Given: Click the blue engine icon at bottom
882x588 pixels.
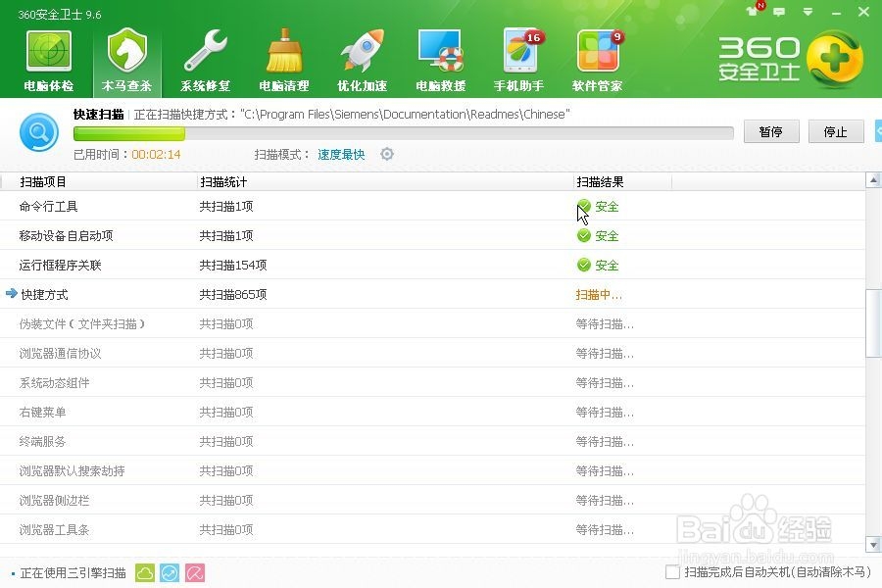Looking at the screenshot, I should pyautogui.click(x=170, y=572).
